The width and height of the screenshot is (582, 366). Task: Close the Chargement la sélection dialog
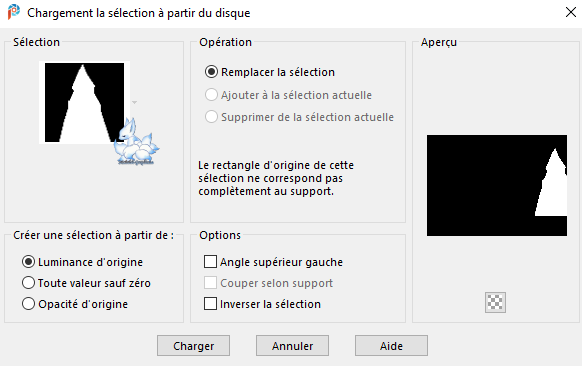[x=570, y=12]
